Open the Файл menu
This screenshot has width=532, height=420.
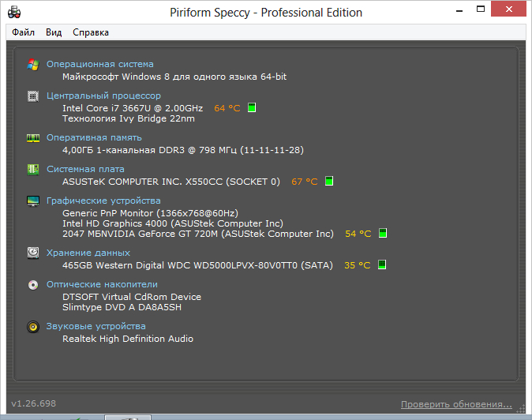(23, 32)
